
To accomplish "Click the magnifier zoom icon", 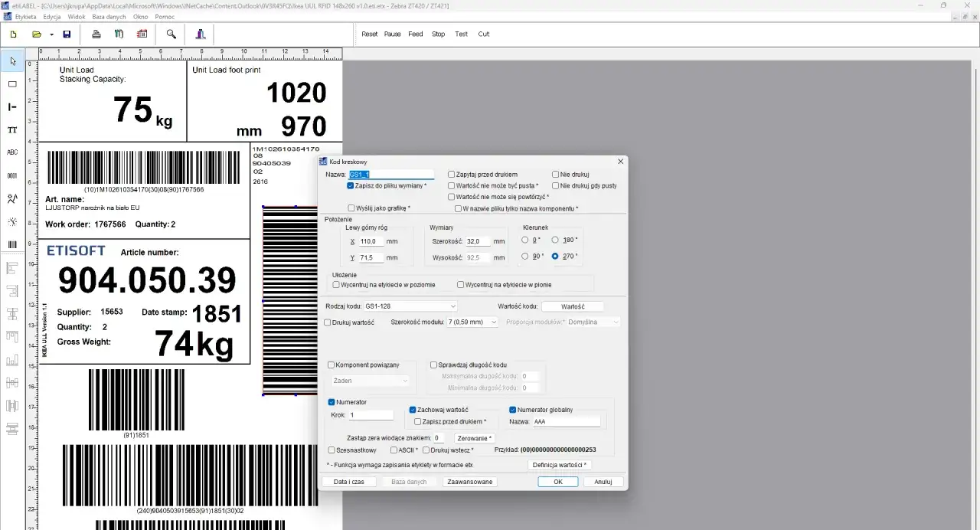I will pyautogui.click(x=171, y=34).
